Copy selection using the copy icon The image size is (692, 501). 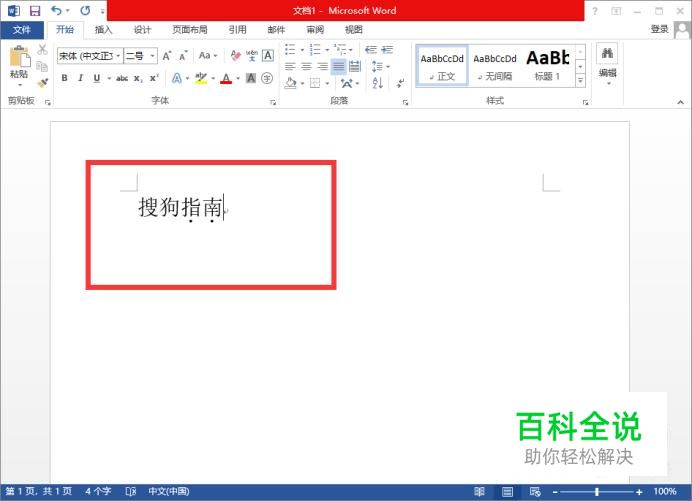tap(42, 66)
